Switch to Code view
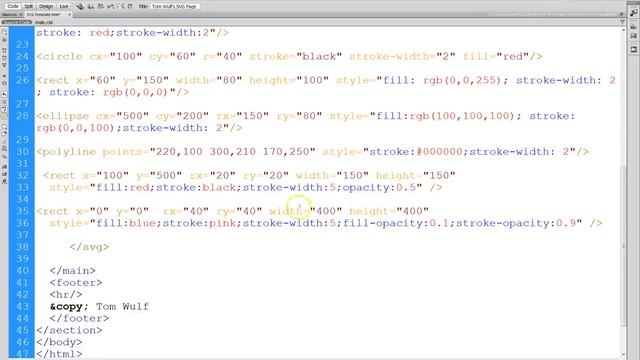640x360 pixels. 13,6
